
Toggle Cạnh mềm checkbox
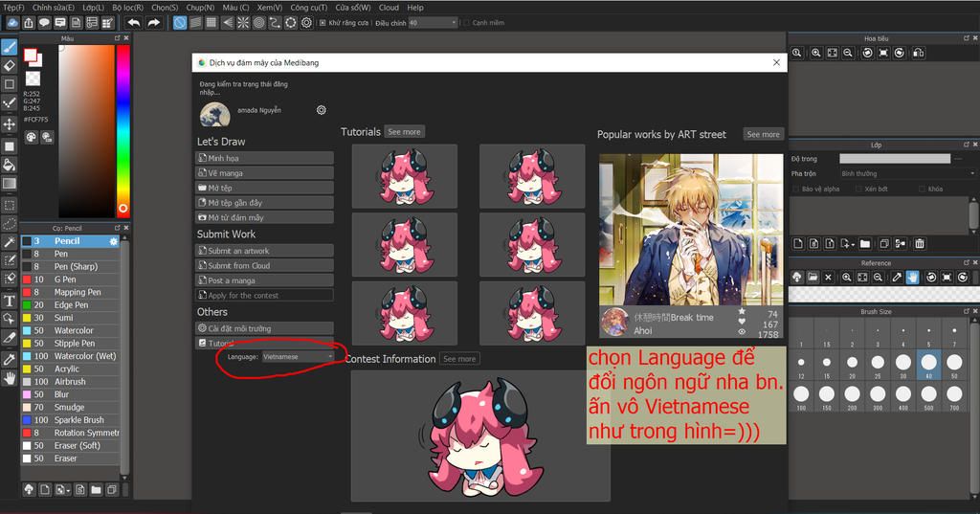[x=466, y=23]
